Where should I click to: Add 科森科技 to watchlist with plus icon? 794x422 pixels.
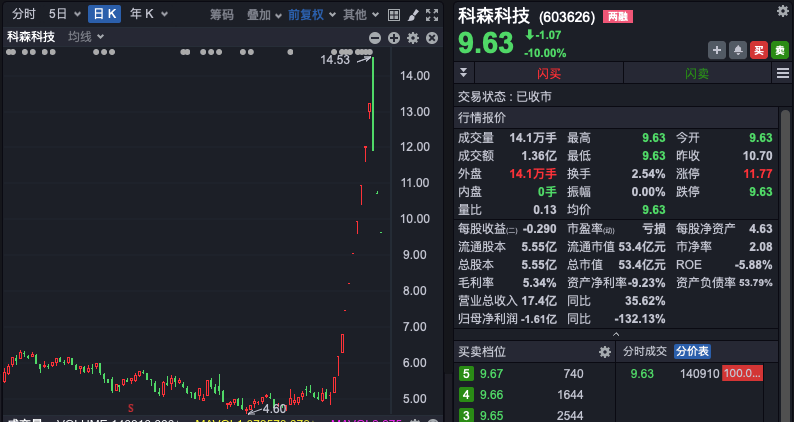[x=717, y=50]
